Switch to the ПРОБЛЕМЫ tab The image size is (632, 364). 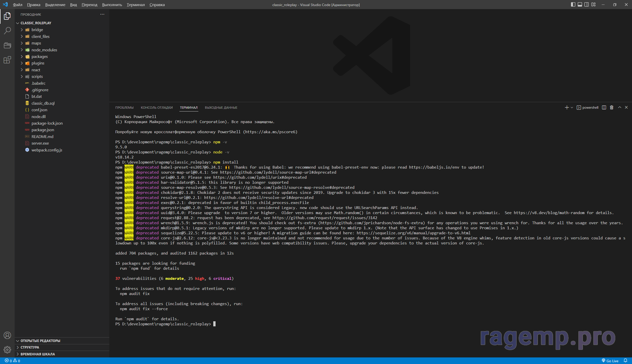(124, 107)
